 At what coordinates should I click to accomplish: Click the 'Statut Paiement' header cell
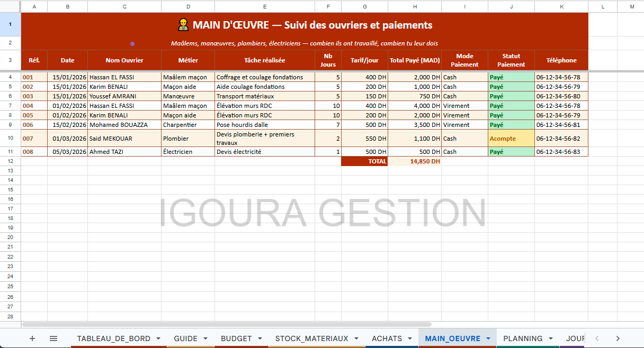tap(511, 60)
